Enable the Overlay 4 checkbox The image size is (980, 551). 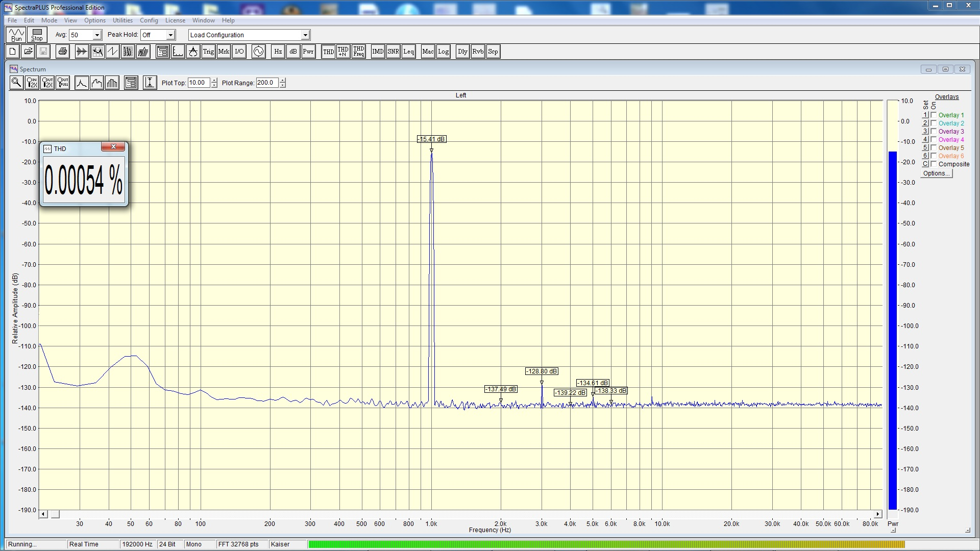(934, 140)
